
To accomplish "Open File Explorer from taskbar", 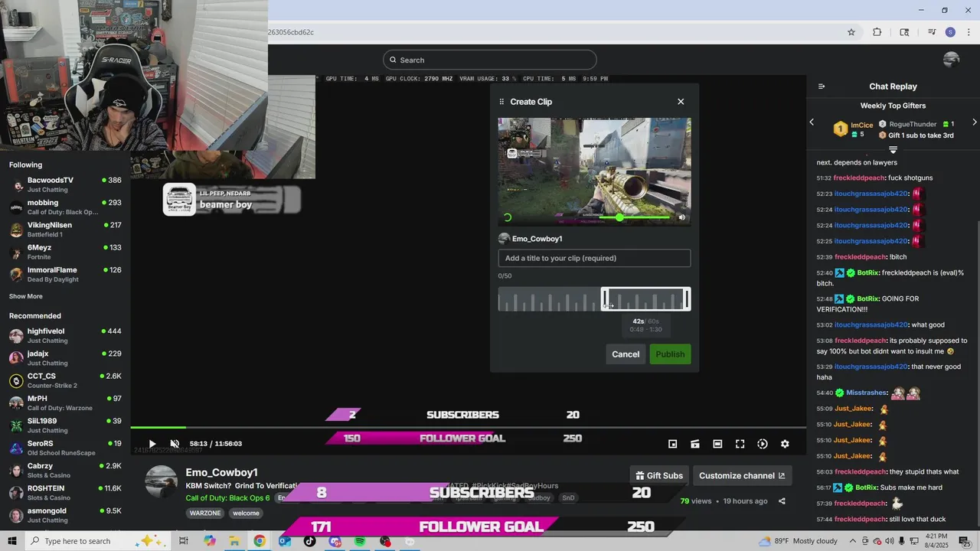I will [234, 541].
